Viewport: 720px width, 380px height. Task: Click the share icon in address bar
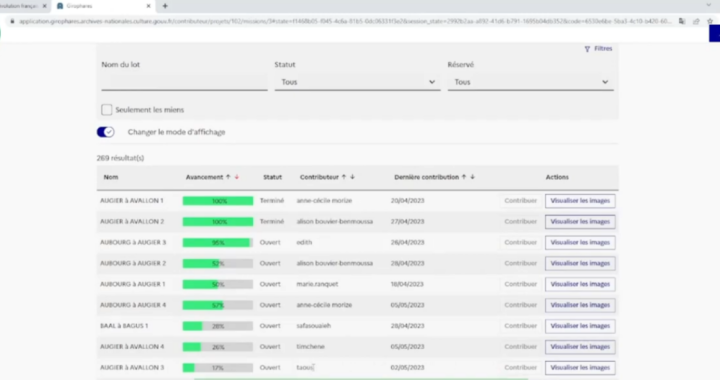point(696,21)
